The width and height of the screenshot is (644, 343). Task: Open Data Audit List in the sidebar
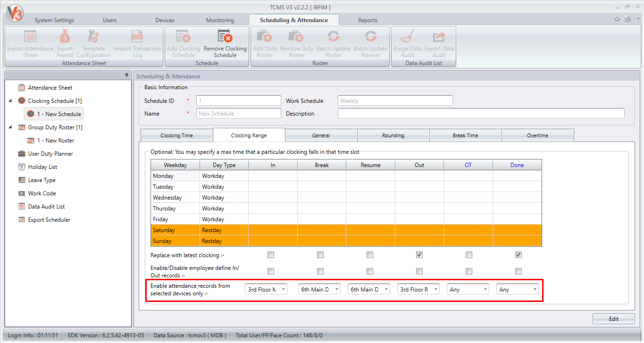46,207
